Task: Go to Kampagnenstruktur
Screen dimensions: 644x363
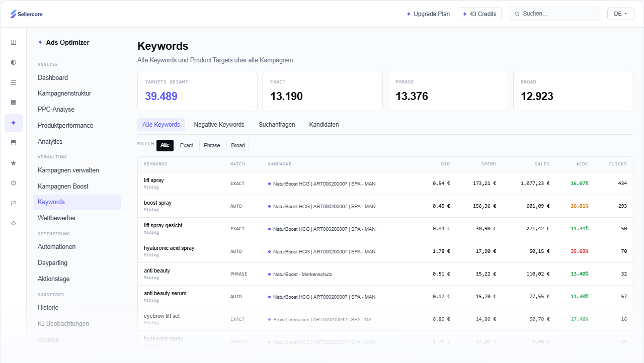Action: (76, 94)
